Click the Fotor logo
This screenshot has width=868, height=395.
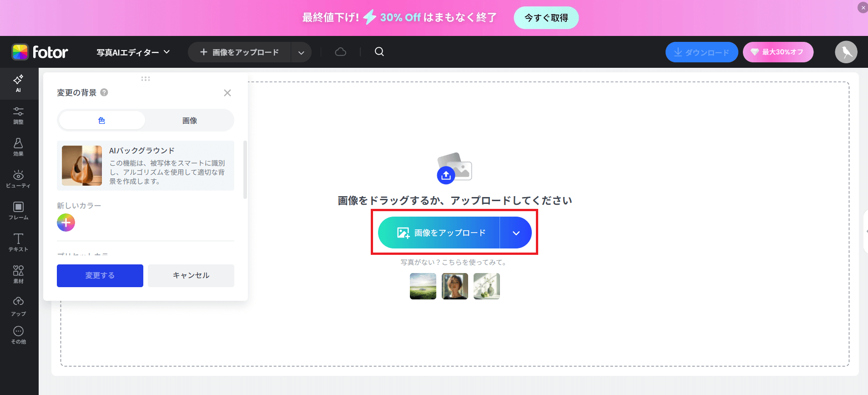(40, 52)
